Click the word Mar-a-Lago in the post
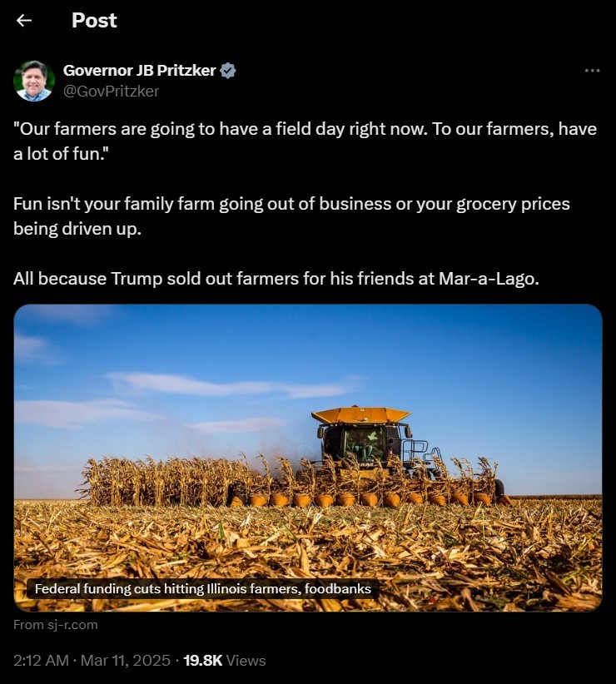 coord(489,279)
